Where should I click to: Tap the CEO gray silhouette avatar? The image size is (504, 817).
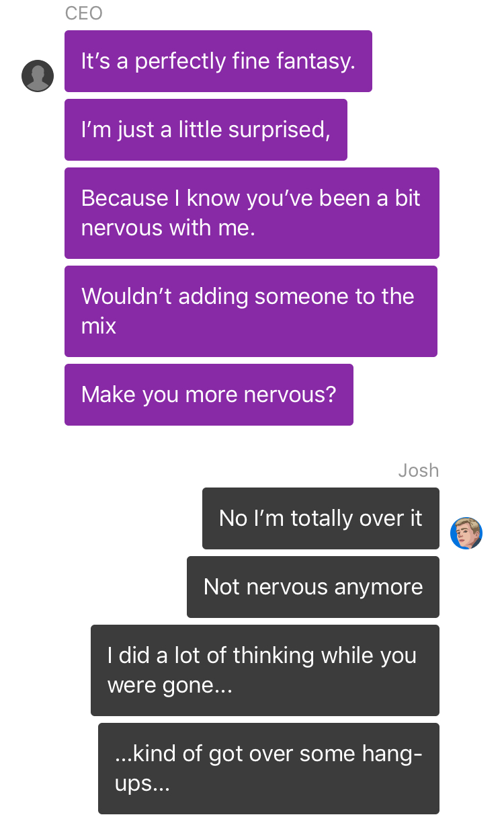pos(38,76)
